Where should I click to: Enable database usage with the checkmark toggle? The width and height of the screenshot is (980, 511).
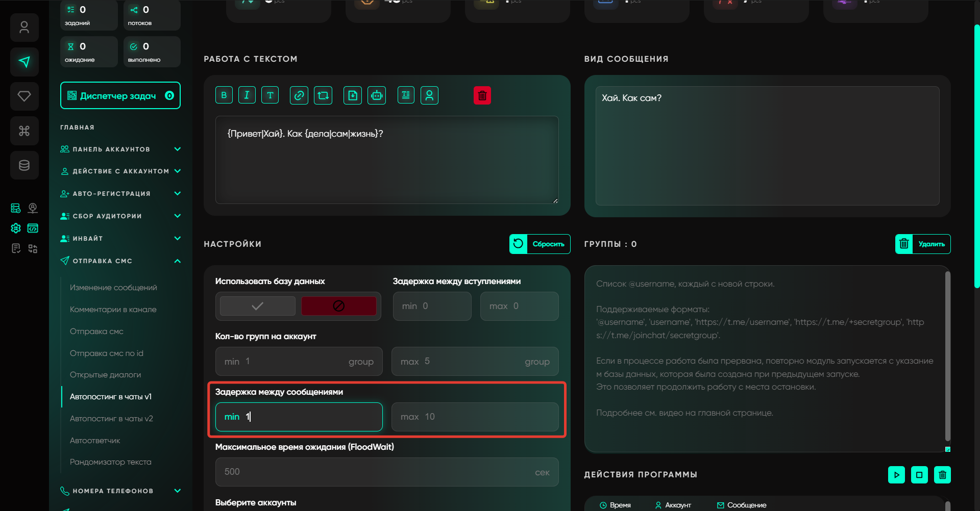pos(258,306)
